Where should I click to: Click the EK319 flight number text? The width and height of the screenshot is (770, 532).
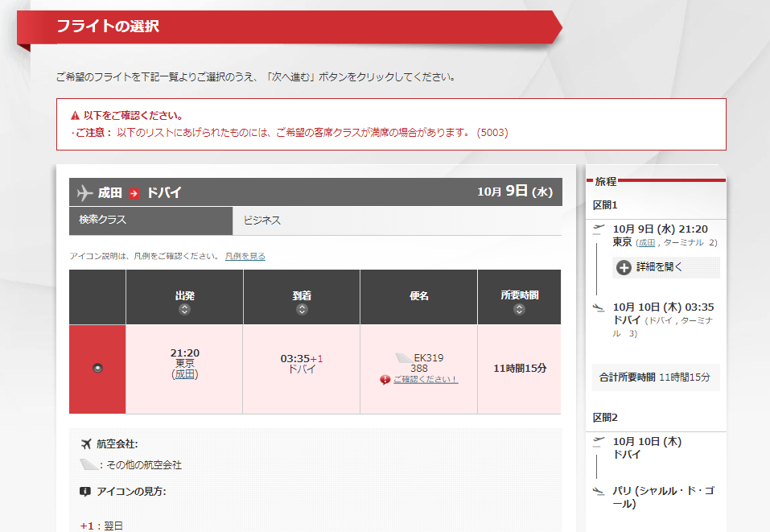click(x=428, y=357)
